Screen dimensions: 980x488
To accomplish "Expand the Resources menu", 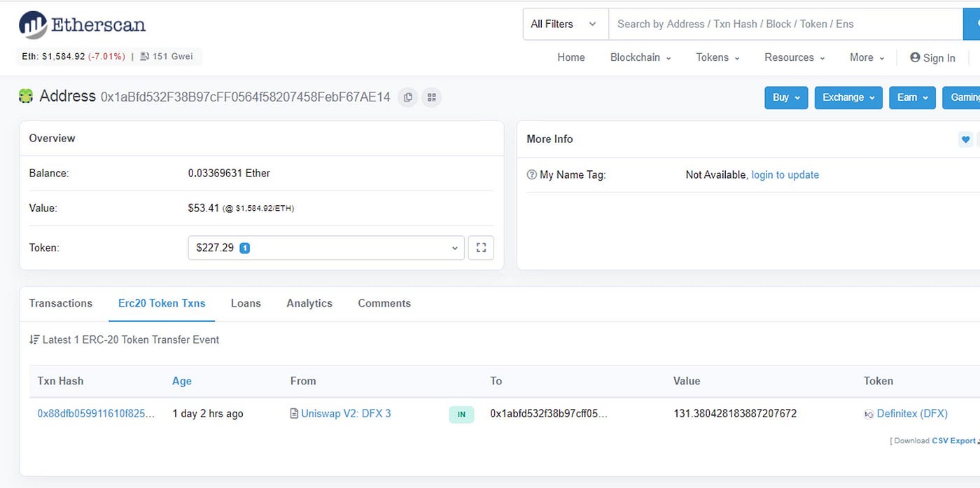I will pyautogui.click(x=794, y=57).
